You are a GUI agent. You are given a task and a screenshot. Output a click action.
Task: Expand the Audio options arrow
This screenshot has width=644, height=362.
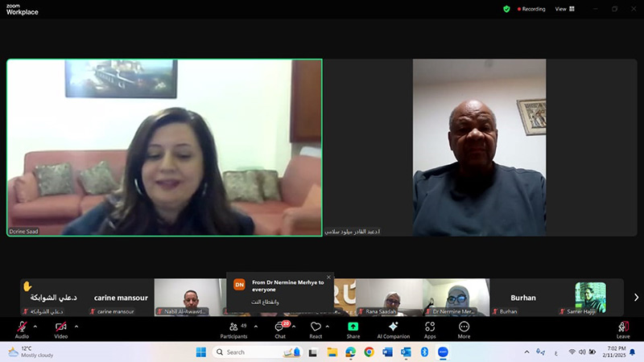coord(35,326)
